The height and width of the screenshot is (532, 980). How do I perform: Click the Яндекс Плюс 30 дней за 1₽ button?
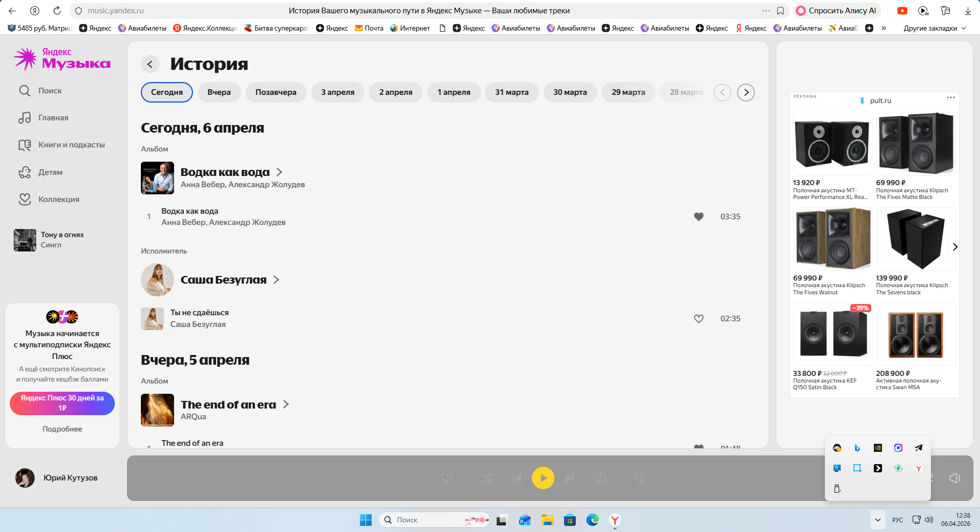(x=62, y=403)
